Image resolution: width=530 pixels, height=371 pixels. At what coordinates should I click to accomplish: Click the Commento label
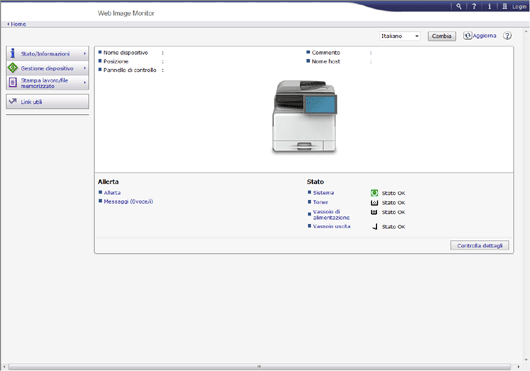click(x=326, y=53)
